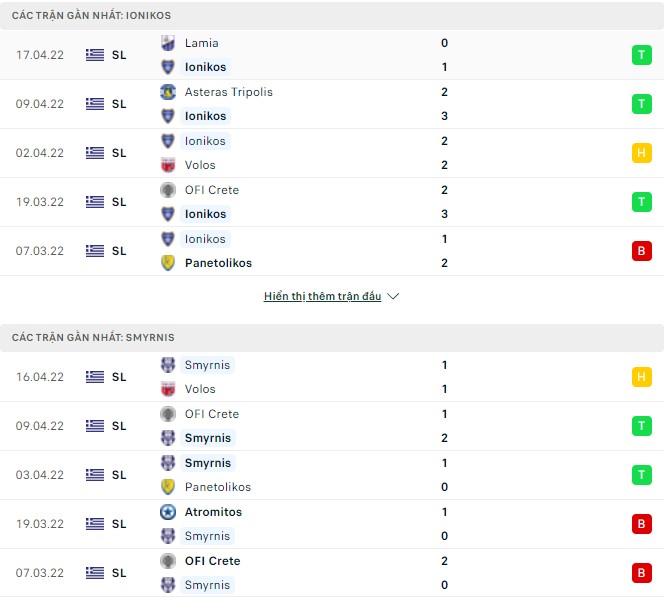Click the OFI Crete logo on the 19.03.22 Ionikos match
The height and width of the screenshot is (598, 670).
168,190
